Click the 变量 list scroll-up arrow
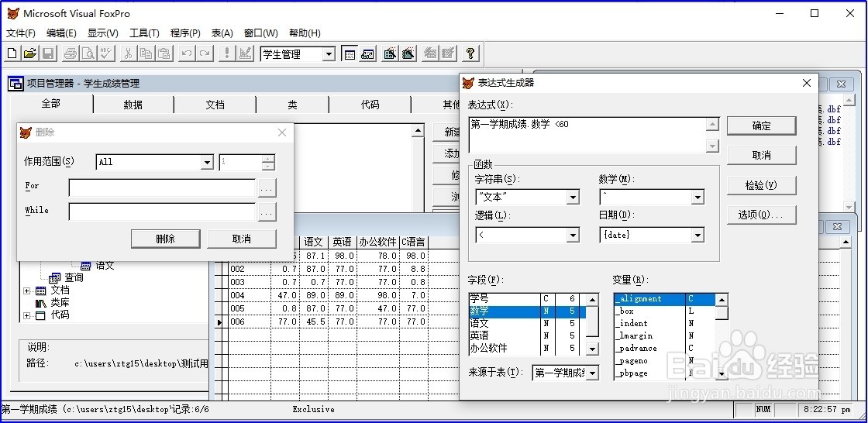Image resolution: width=868 pixels, height=423 pixels. pos(722,300)
